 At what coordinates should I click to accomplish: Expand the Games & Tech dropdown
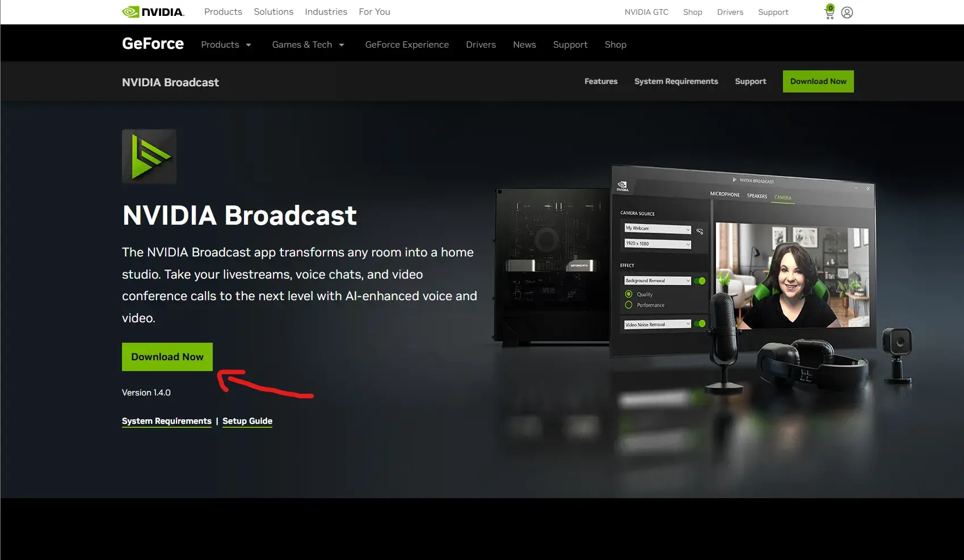(x=308, y=45)
